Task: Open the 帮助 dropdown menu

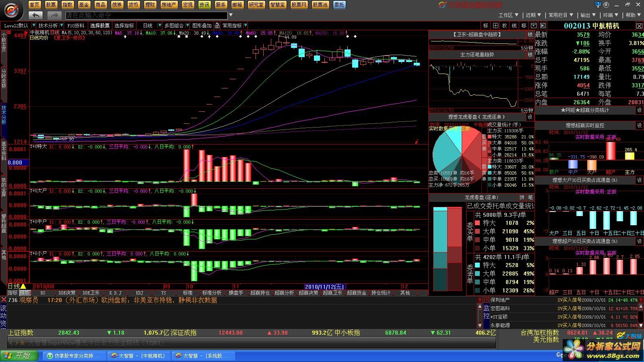Action: point(633,15)
